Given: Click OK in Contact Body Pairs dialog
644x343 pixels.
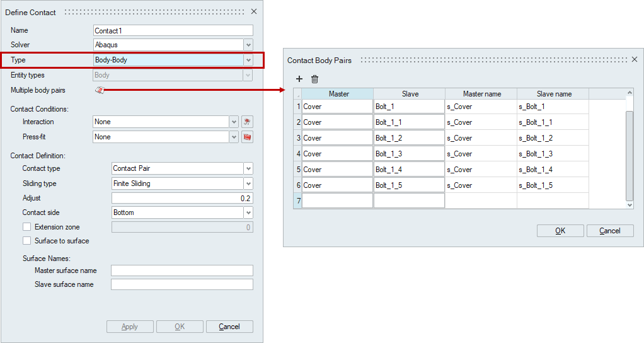Looking at the screenshot, I should [560, 231].
